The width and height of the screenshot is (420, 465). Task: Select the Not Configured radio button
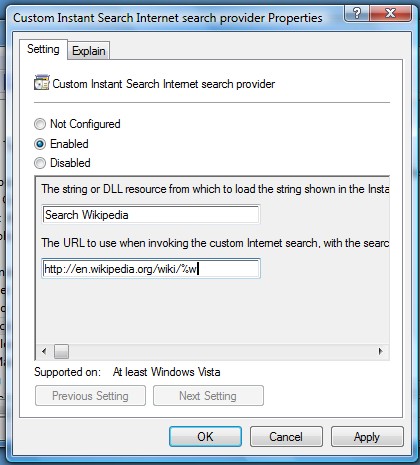(40, 124)
